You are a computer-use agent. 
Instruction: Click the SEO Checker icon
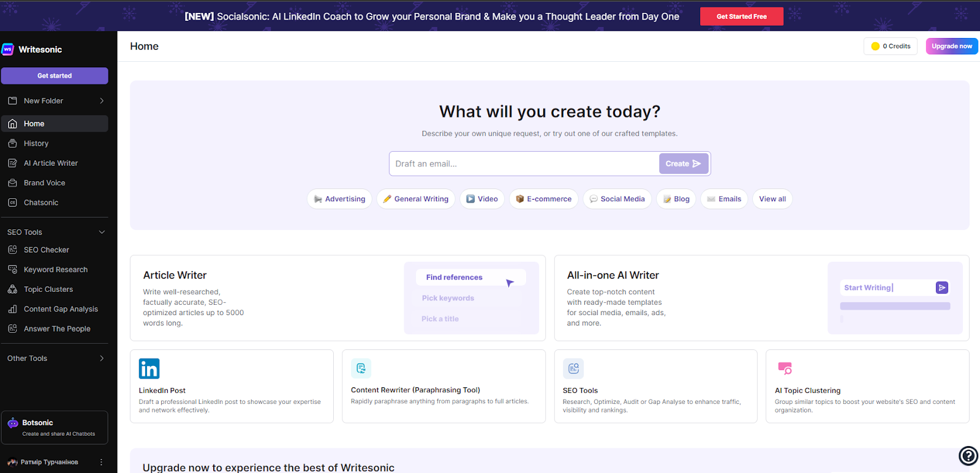tap(12, 250)
